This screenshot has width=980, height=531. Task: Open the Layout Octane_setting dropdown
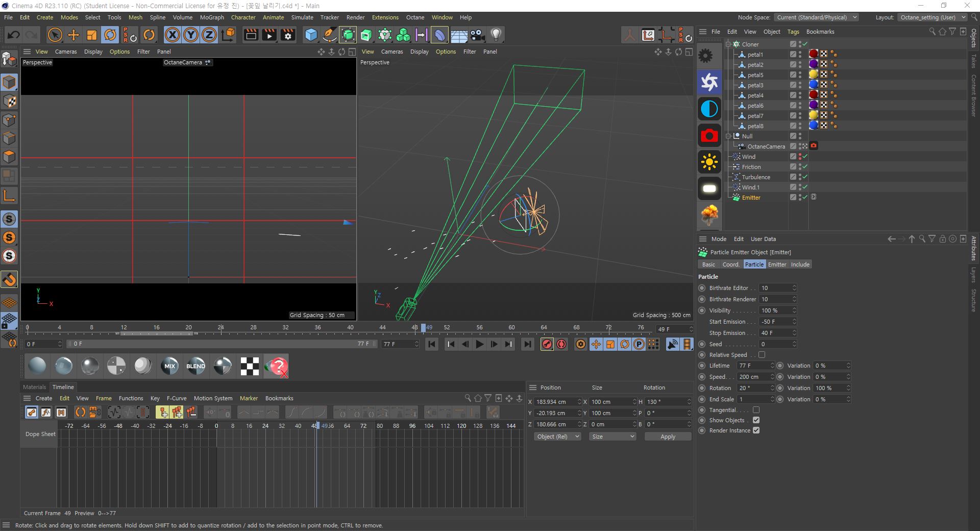click(x=932, y=17)
